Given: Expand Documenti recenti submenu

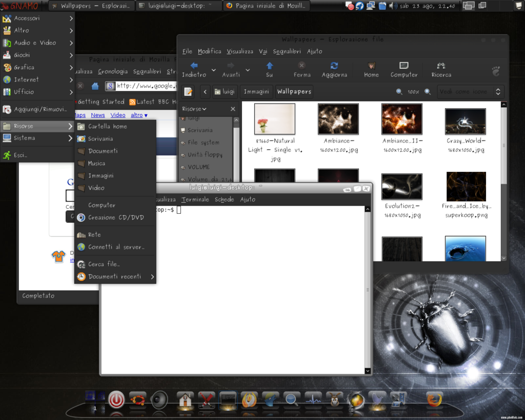Looking at the screenshot, I should coord(115,277).
